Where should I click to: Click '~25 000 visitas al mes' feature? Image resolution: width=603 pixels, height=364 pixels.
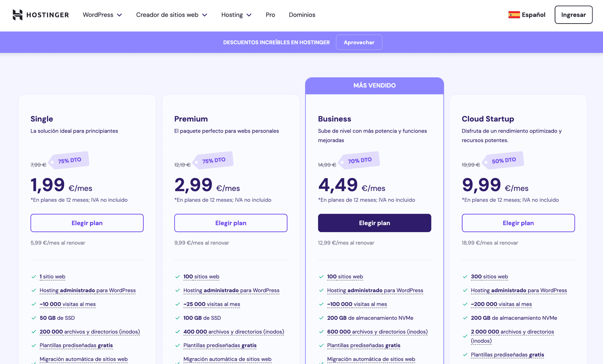(x=211, y=304)
